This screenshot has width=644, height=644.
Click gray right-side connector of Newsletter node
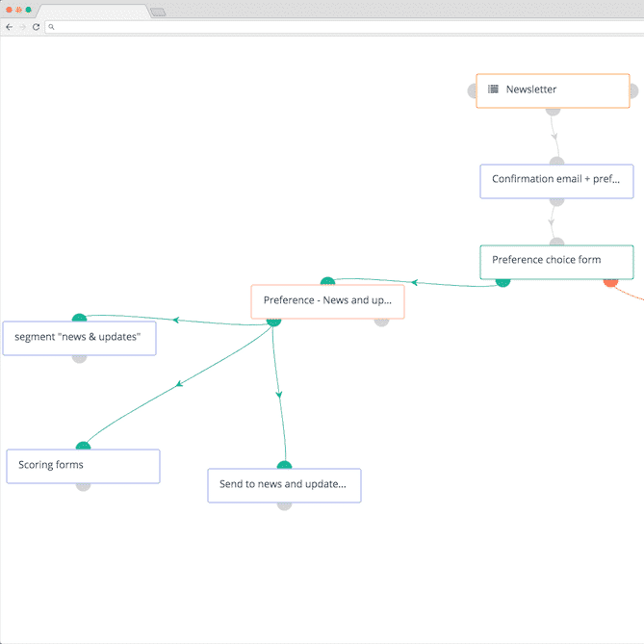632,91
